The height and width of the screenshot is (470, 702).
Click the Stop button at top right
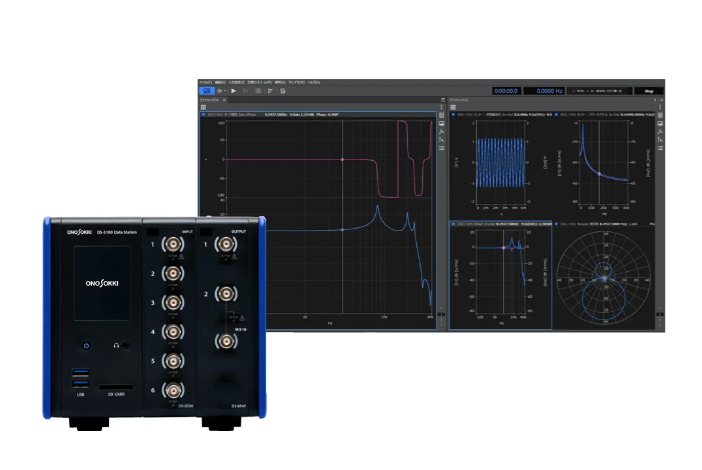point(648,91)
